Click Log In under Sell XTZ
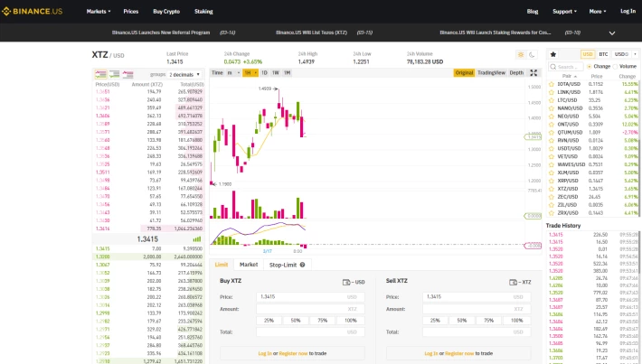The height and width of the screenshot is (364, 642). [x=430, y=353]
